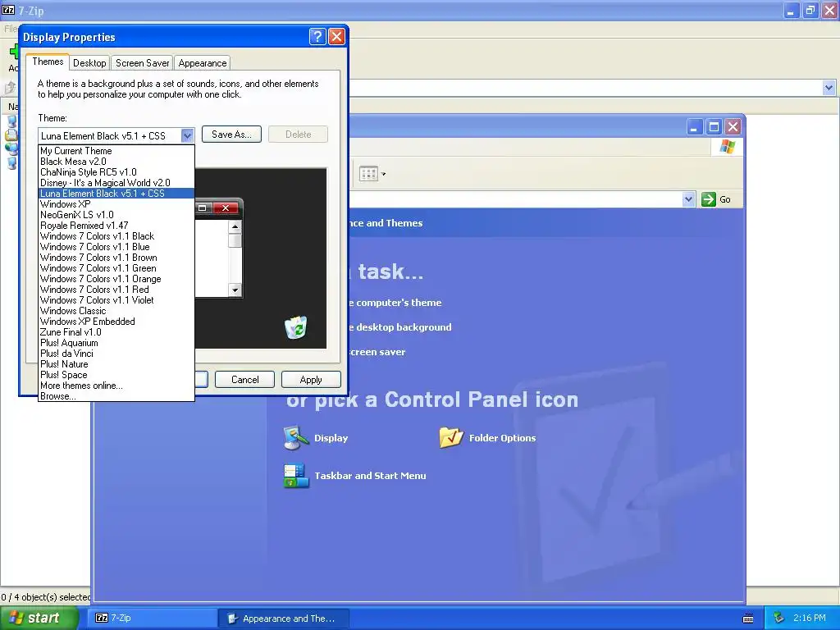Image resolution: width=840 pixels, height=630 pixels.
Task: Select the Windows Classic theme
Action: pos(116,311)
